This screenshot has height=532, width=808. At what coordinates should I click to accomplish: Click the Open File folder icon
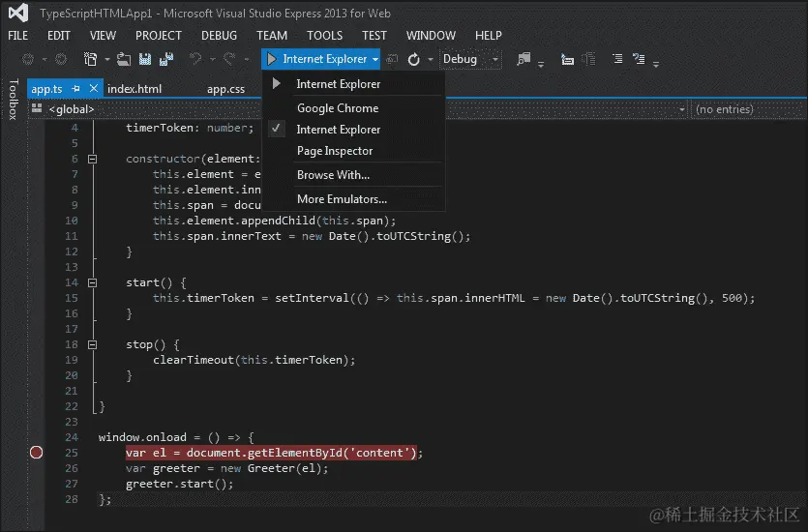tap(124, 59)
